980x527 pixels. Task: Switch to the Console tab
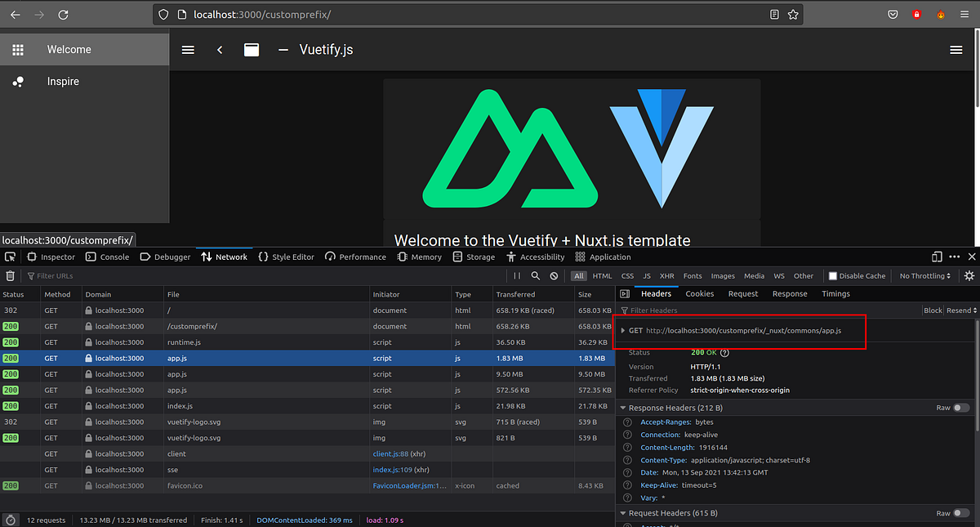pos(108,257)
